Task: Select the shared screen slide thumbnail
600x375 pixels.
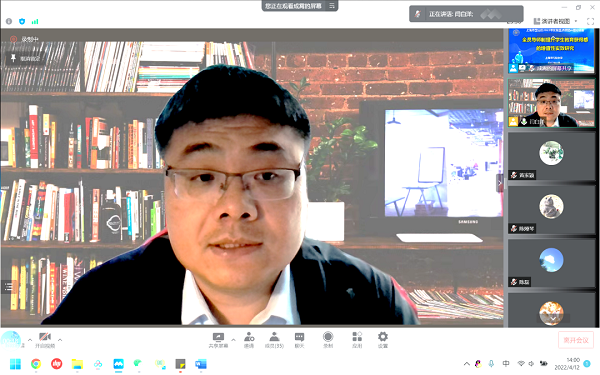Action: pos(551,51)
